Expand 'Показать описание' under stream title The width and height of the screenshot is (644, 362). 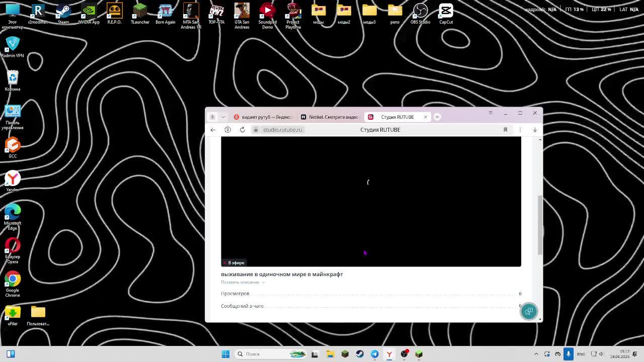[243, 282]
